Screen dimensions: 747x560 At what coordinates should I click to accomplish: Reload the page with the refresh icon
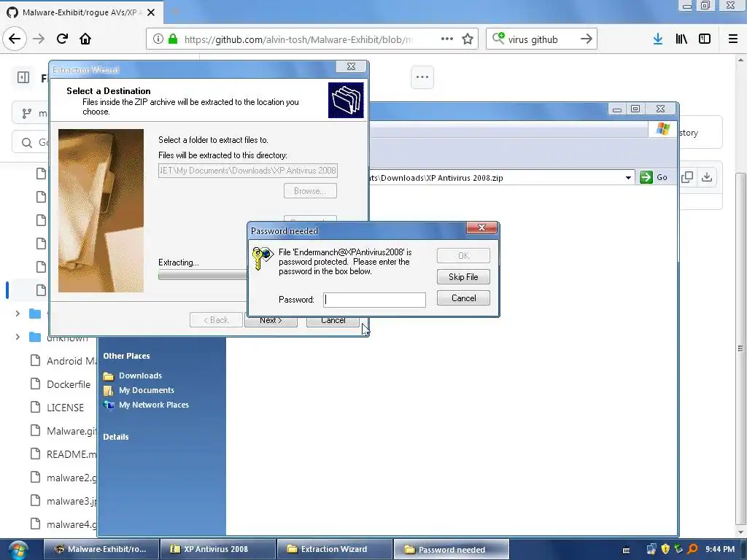(62, 39)
